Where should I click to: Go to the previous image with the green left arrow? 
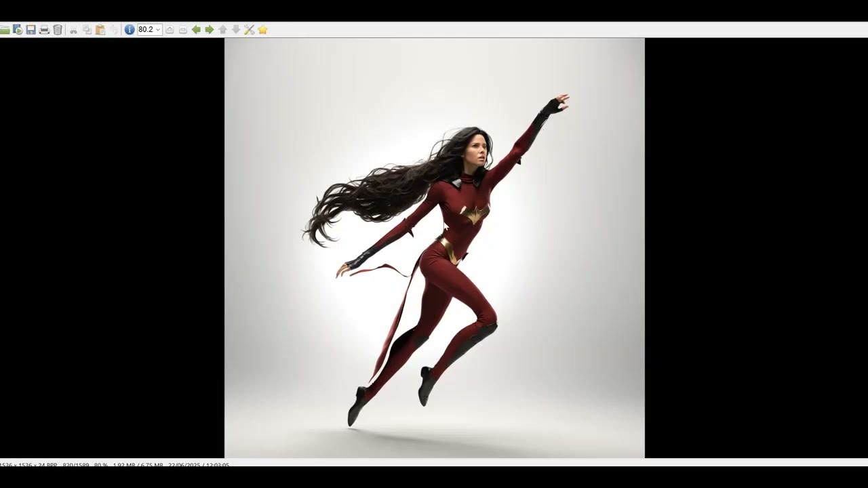(196, 30)
